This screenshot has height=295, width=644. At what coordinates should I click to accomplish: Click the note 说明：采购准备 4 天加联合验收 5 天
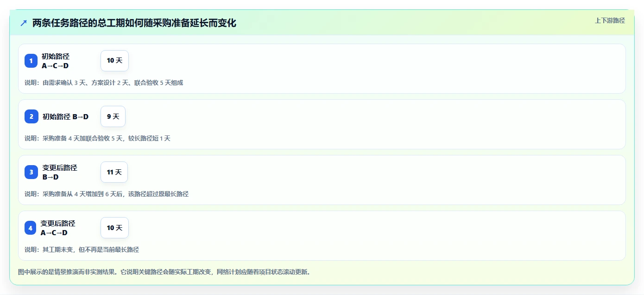pyautogui.click(x=98, y=138)
